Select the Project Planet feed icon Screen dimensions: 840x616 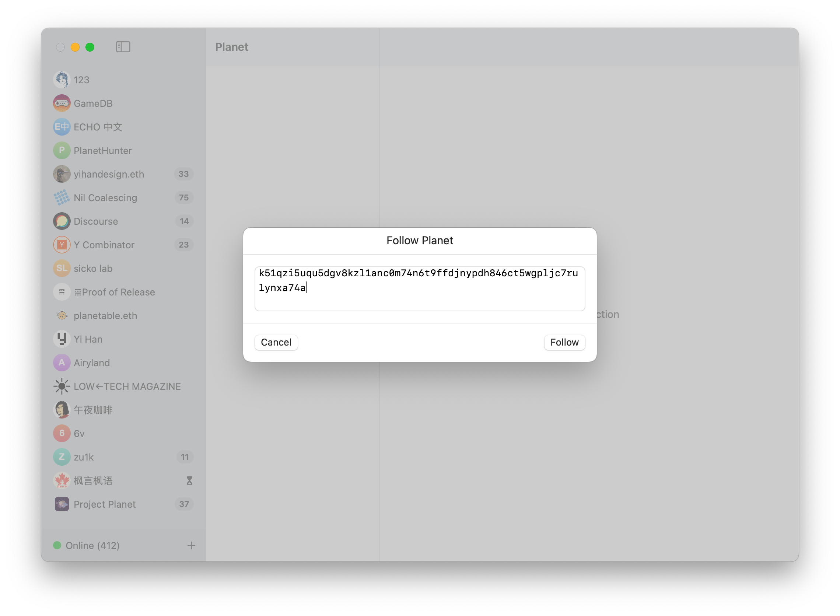coord(62,504)
